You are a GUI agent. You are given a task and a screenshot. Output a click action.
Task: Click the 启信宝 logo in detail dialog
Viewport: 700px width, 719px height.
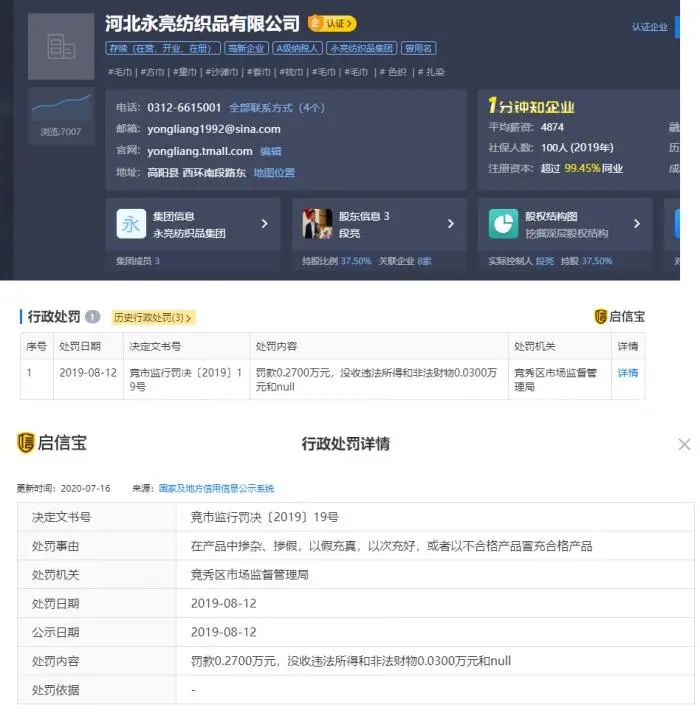point(52,443)
